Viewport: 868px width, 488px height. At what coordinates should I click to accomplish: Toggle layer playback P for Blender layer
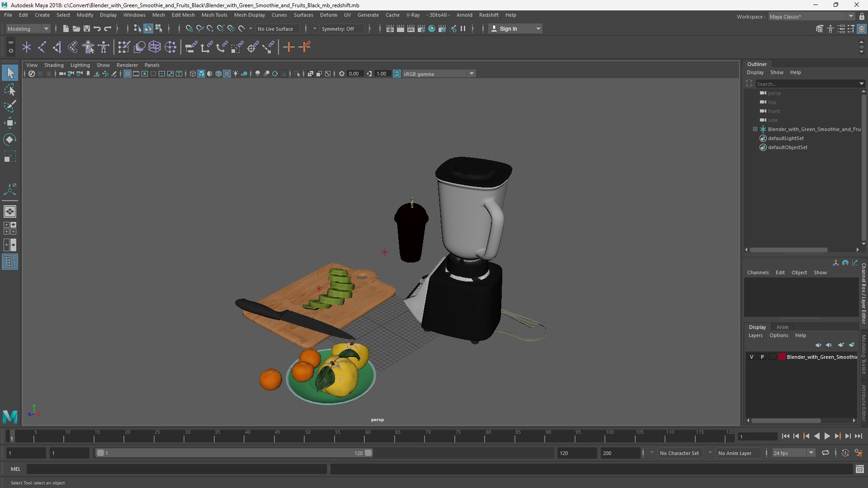click(762, 357)
